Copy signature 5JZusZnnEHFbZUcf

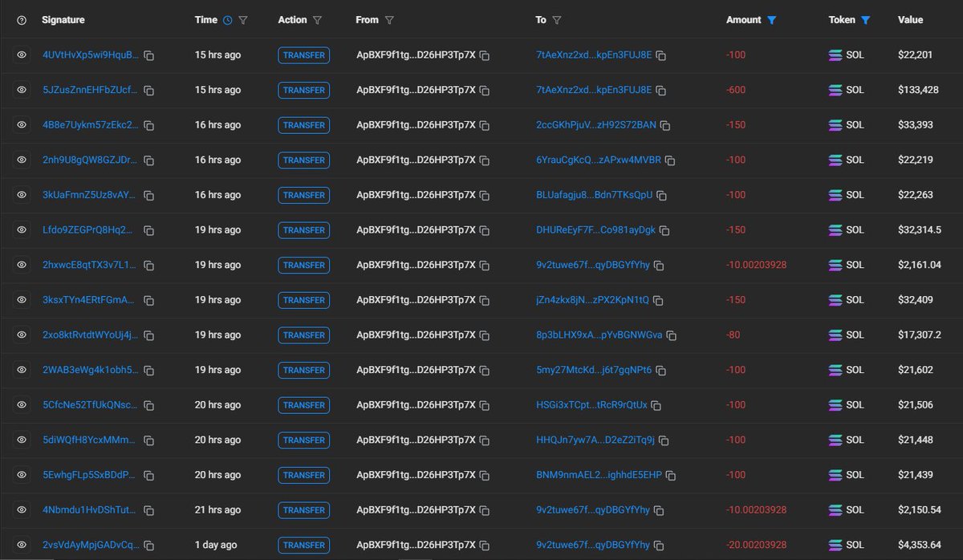tap(149, 91)
